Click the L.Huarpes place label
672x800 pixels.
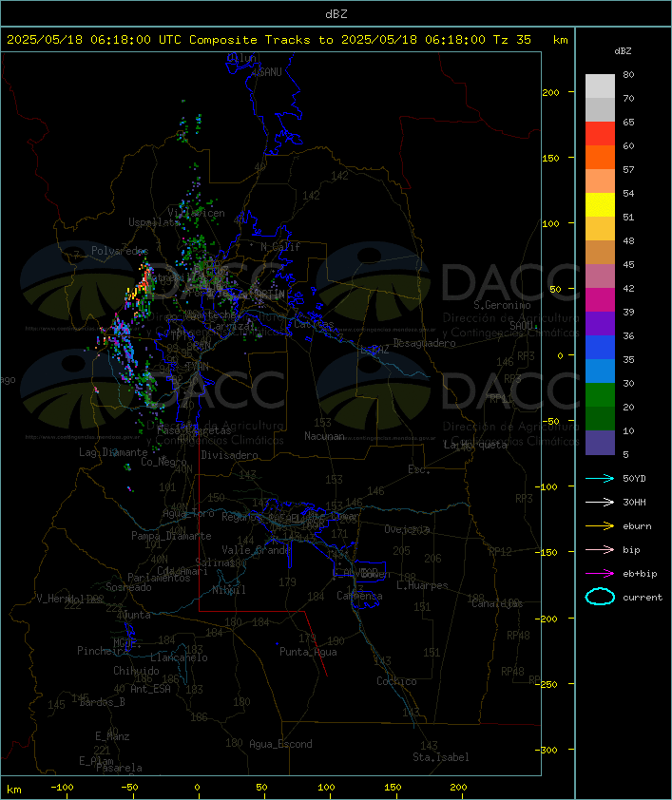[422, 585]
